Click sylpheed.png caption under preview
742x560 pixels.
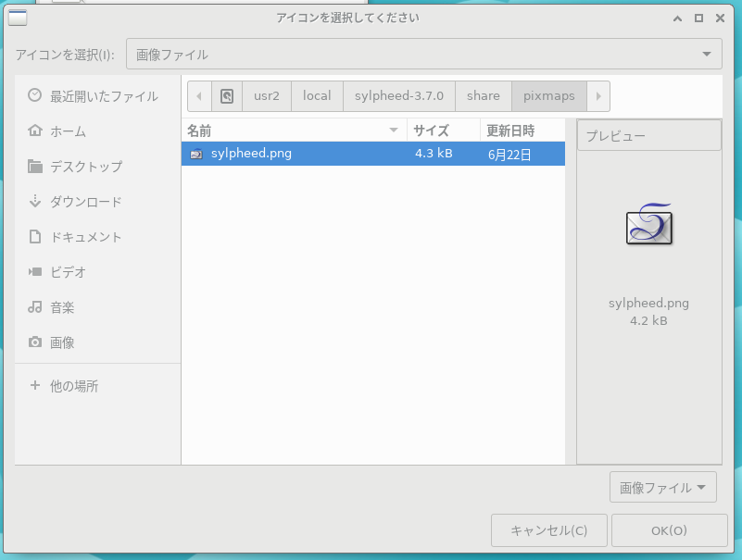648,303
